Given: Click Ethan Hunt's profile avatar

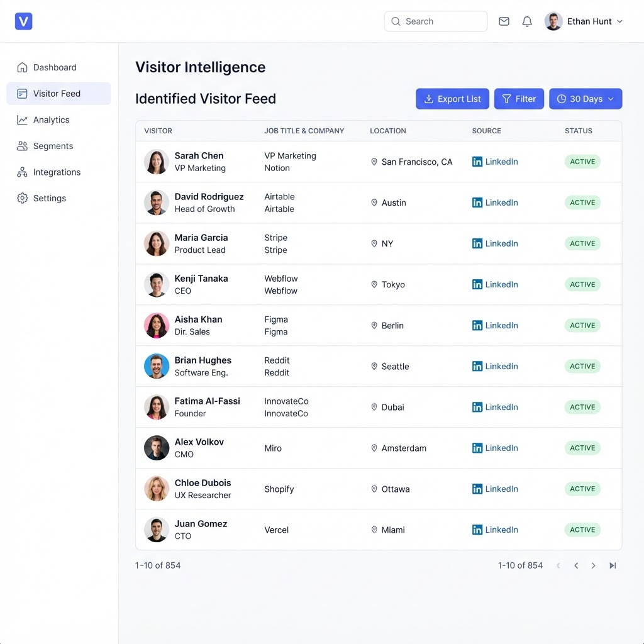Looking at the screenshot, I should click(x=553, y=21).
